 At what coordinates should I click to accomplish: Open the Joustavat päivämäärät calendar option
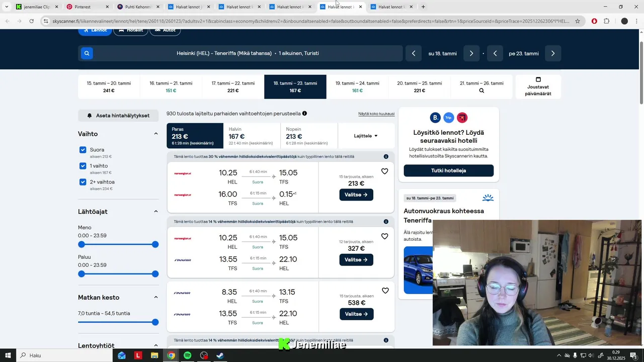coord(538,86)
